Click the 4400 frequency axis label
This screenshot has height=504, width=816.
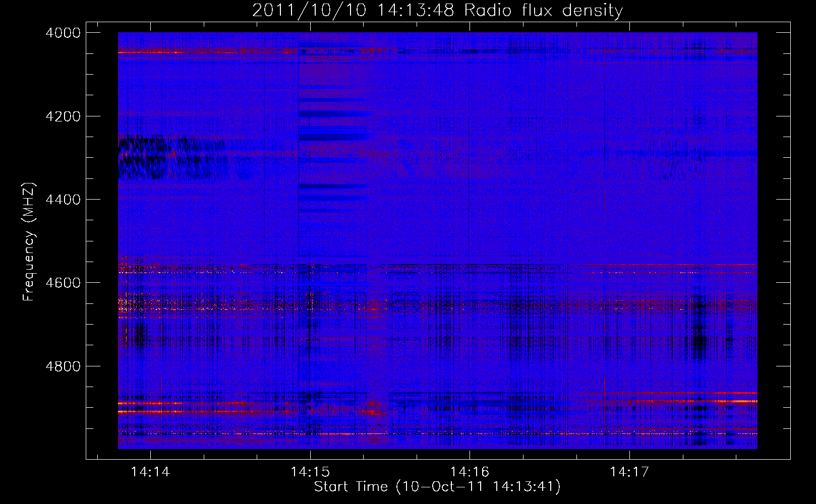point(63,200)
